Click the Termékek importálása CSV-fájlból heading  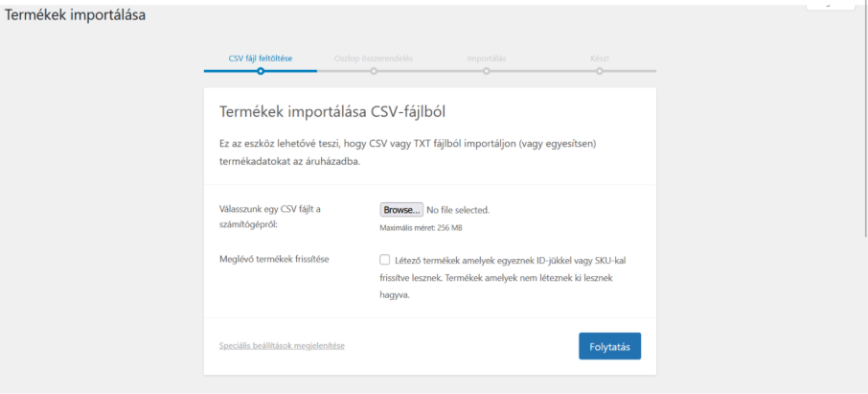(332, 112)
